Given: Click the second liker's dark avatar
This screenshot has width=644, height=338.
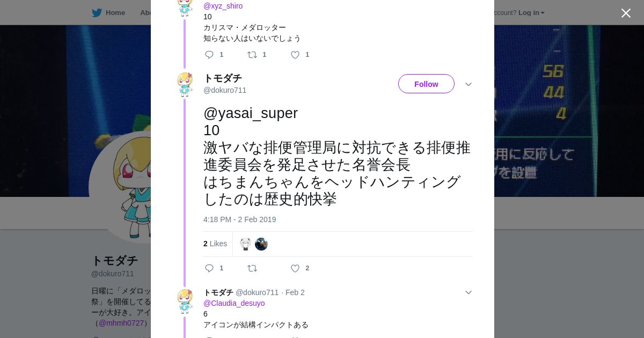Looking at the screenshot, I should click(x=261, y=244).
